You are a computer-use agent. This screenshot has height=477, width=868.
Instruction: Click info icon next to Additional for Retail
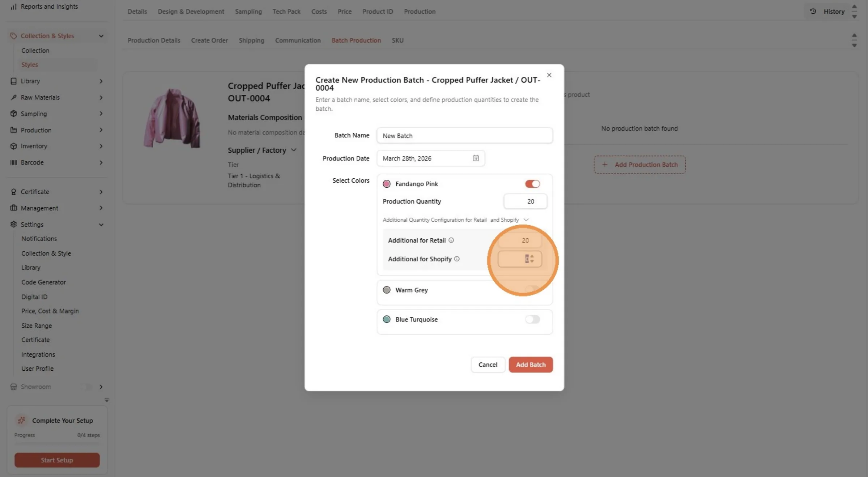point(451,240)
